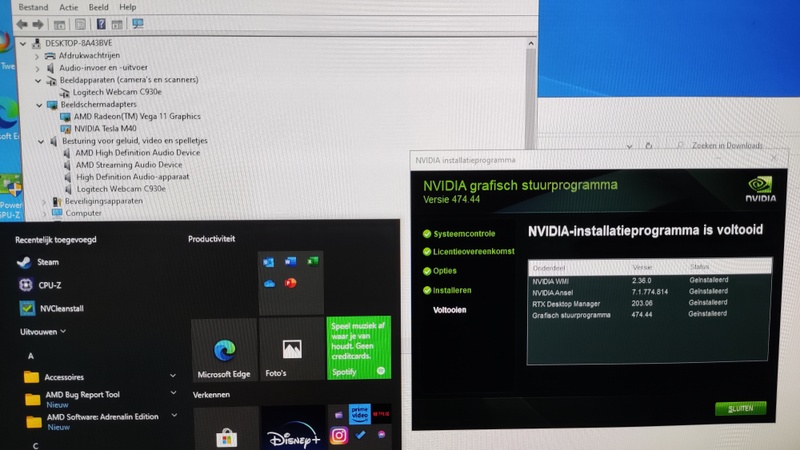800x450 pixels.
Task: Select High Definition Audio-apparaat
Action: [133, 177]
